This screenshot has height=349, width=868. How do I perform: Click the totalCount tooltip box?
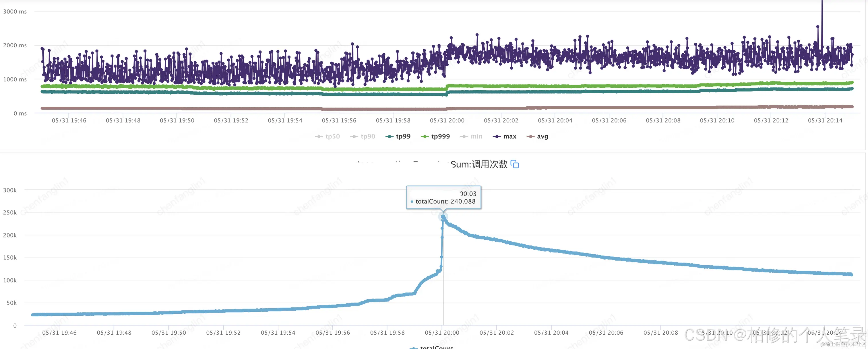point(443,198)
